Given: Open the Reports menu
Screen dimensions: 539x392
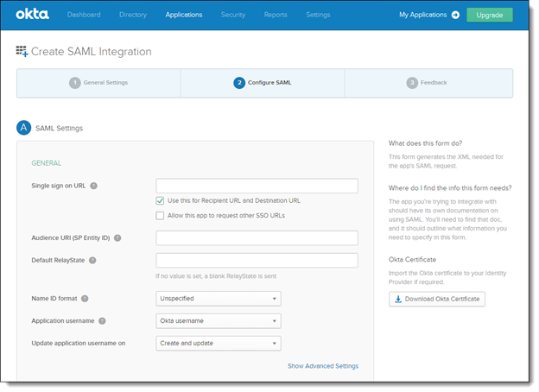Looking at the screenshot, I should (276, 15).
